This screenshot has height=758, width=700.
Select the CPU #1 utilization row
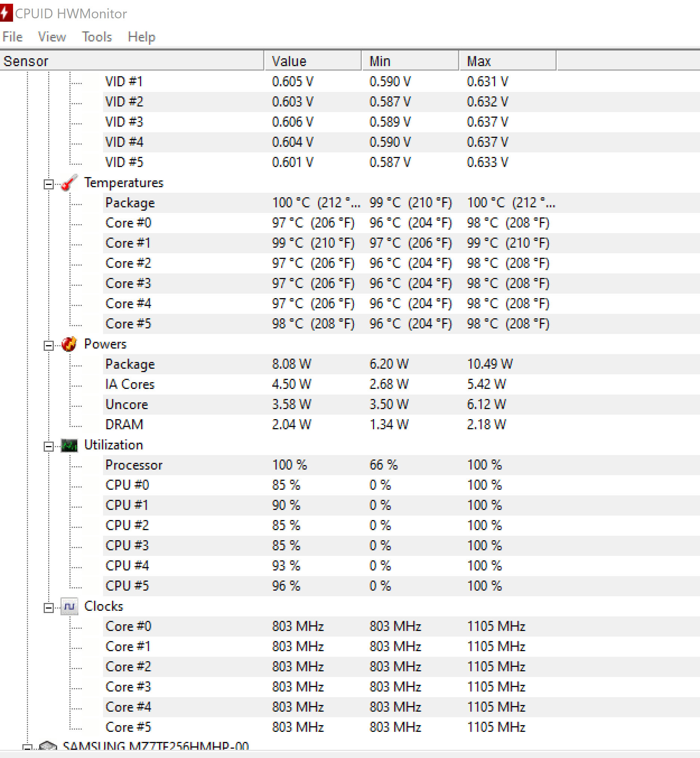(x=401, y=505)
